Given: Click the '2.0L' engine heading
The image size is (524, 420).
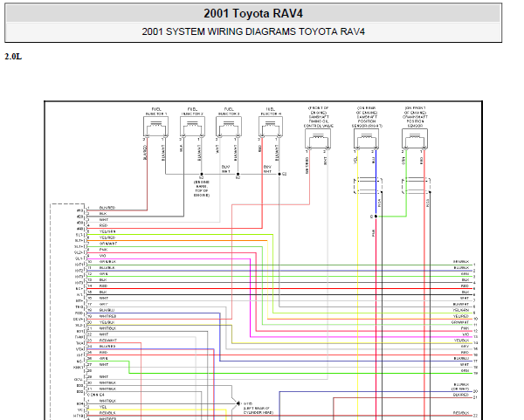Looking at the screenshot, I should coord(13,57).
